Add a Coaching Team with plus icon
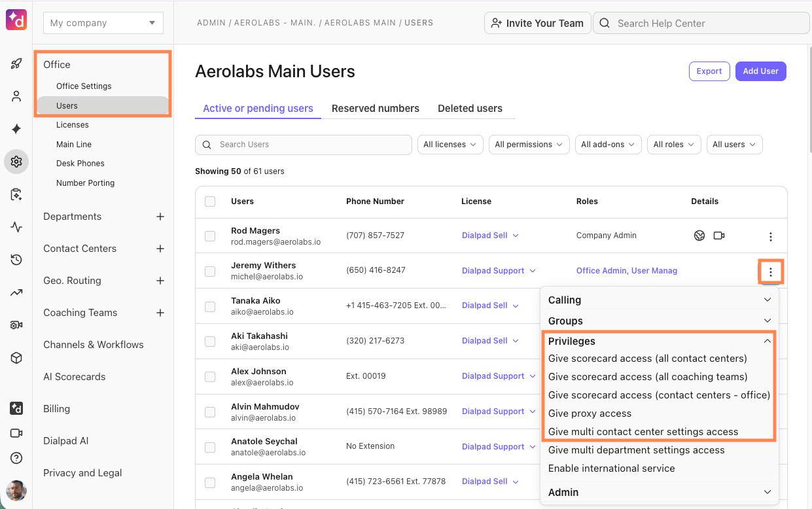 tap(160, 313)
